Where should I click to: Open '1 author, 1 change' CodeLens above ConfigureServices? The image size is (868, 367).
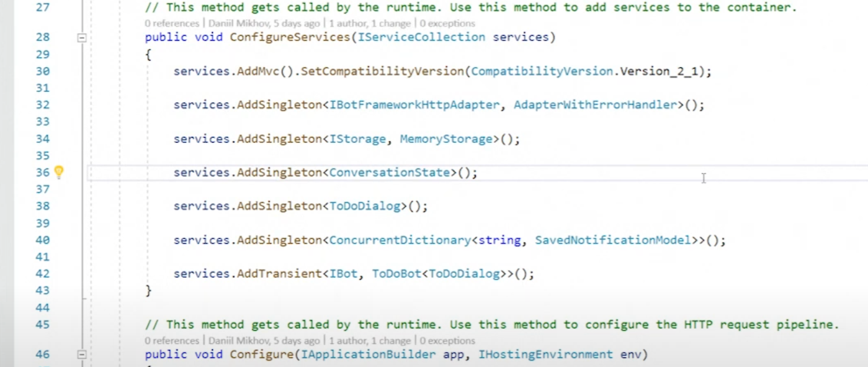point(370,24)
